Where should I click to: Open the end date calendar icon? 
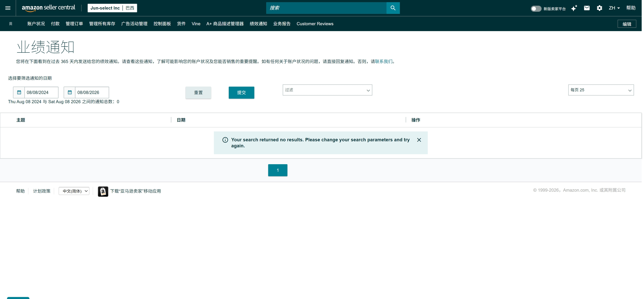(x=70, y=92)
